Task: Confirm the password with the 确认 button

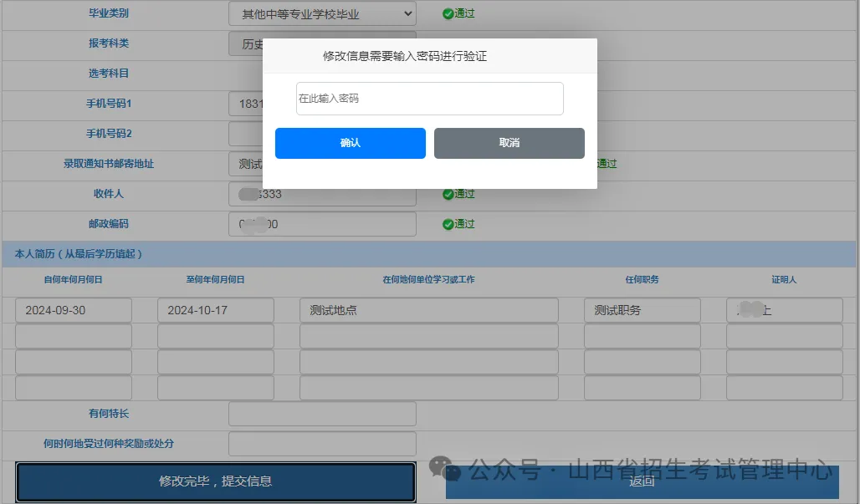Action: 351,143
